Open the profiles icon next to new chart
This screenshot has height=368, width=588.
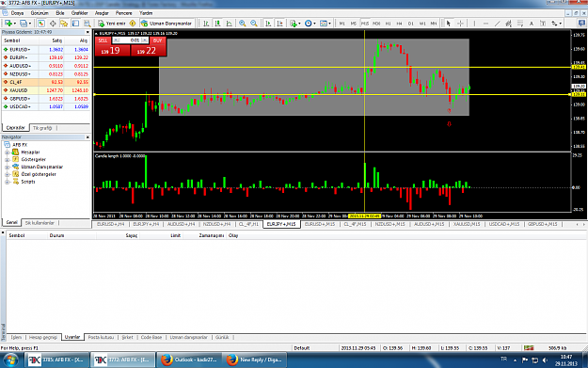click(24, 24)
